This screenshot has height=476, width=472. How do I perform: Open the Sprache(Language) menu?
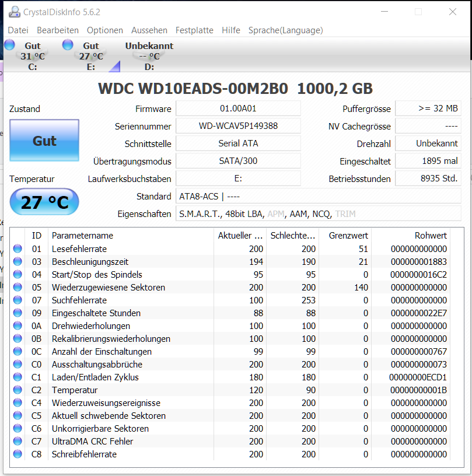click(x=286, y=30)
